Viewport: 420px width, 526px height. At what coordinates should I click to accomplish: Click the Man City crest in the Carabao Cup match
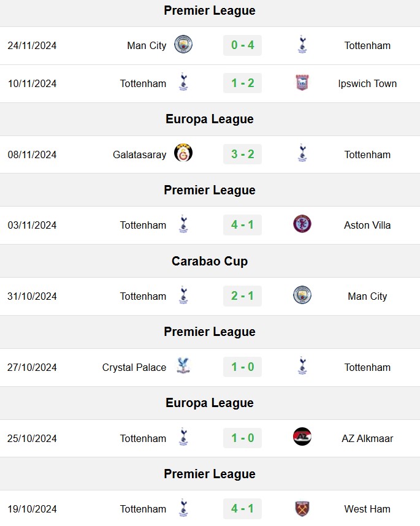tap(302, 295)
